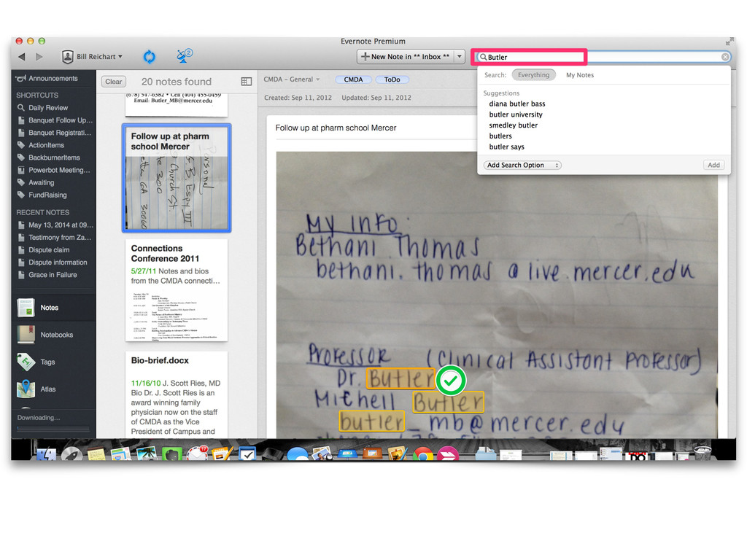Open the Atlas map icon

pos(26,389)
